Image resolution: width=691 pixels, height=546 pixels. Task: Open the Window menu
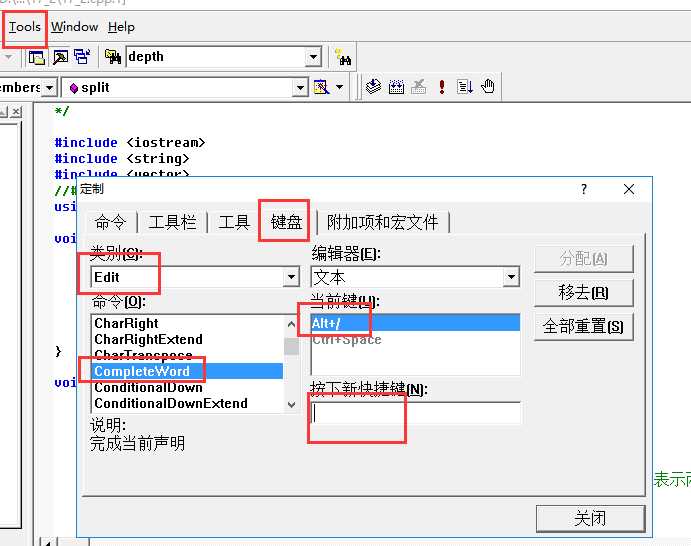tap(74, 27)
